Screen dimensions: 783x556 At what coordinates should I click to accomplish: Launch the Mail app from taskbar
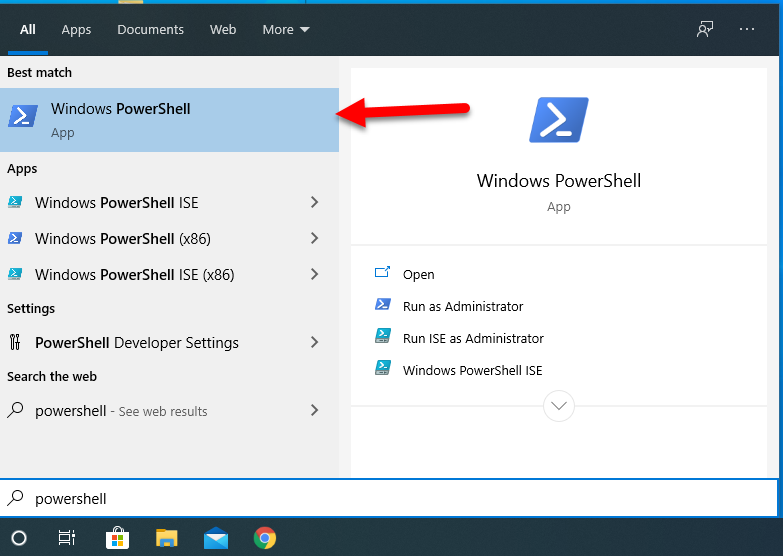coord(216,538)
